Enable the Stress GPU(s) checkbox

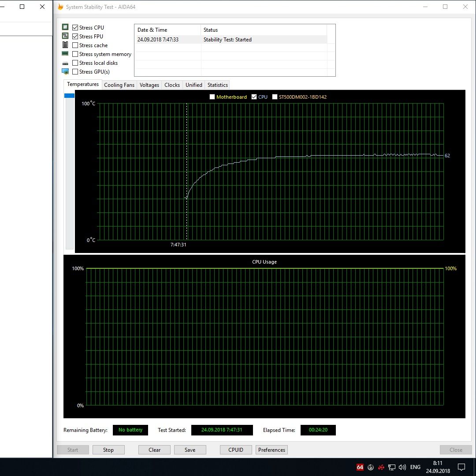tap(75, 72)
